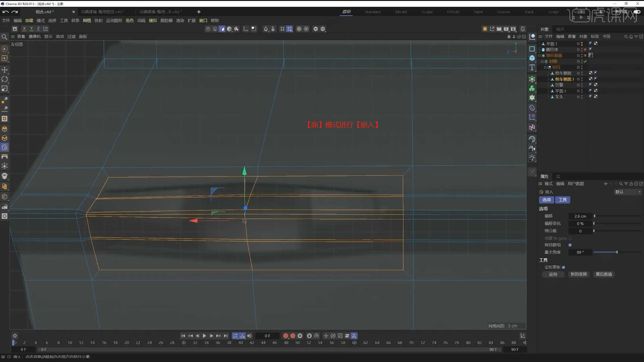644x362 pixels.
Task: Click play forward in timeline controls
Action: 204,336
